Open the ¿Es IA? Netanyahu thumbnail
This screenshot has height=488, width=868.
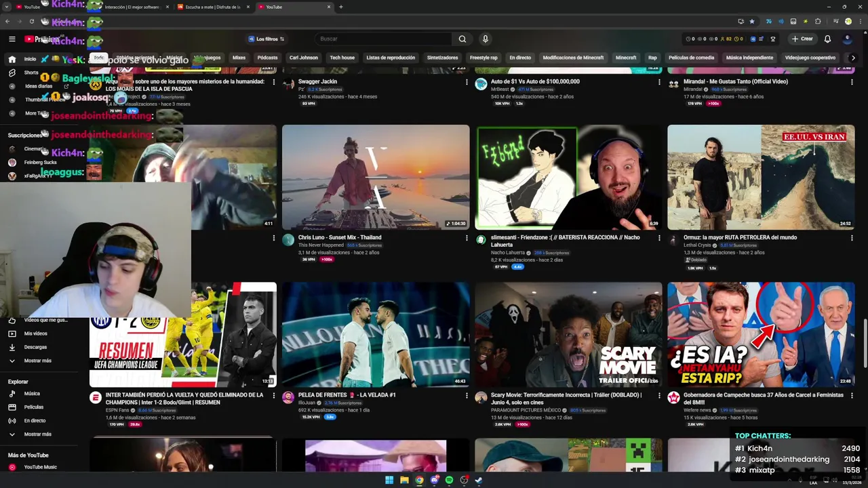pos(761,335)
